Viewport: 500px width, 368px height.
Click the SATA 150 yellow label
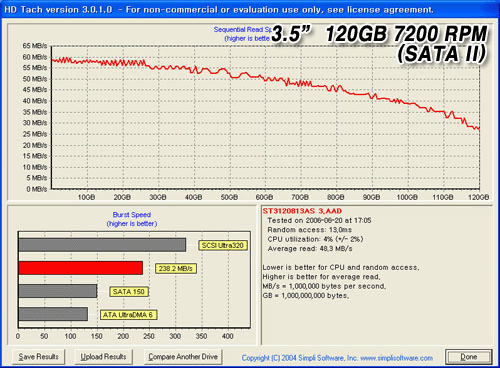pyautogui.click(x=129, y=292)
